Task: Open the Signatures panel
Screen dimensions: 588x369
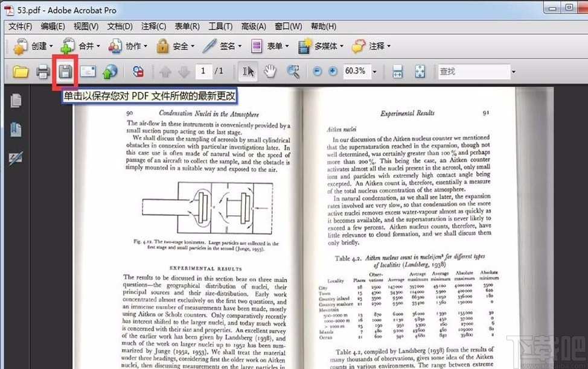Action: [16, 159]
